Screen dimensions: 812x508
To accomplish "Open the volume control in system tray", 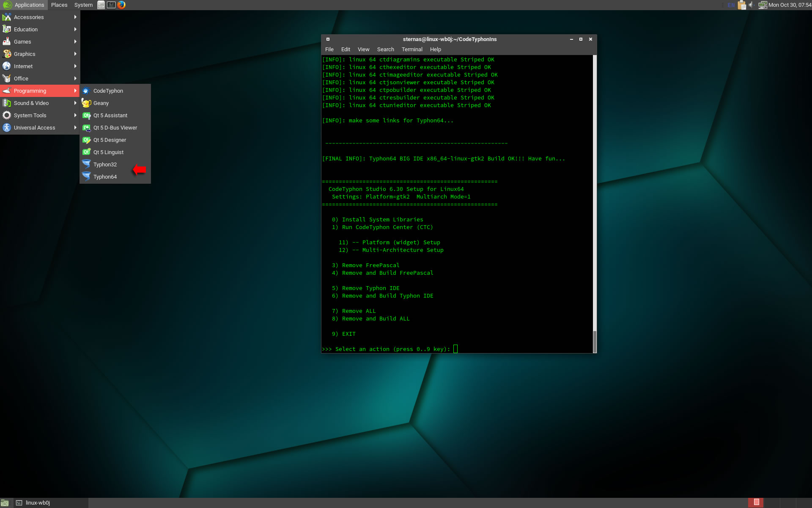I will click(752, 5).
